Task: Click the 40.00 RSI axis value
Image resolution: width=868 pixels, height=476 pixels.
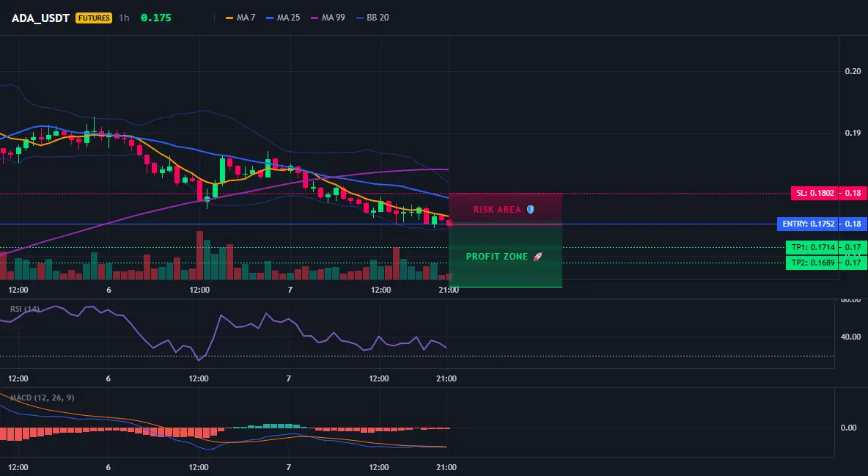Action: (851, 337)
